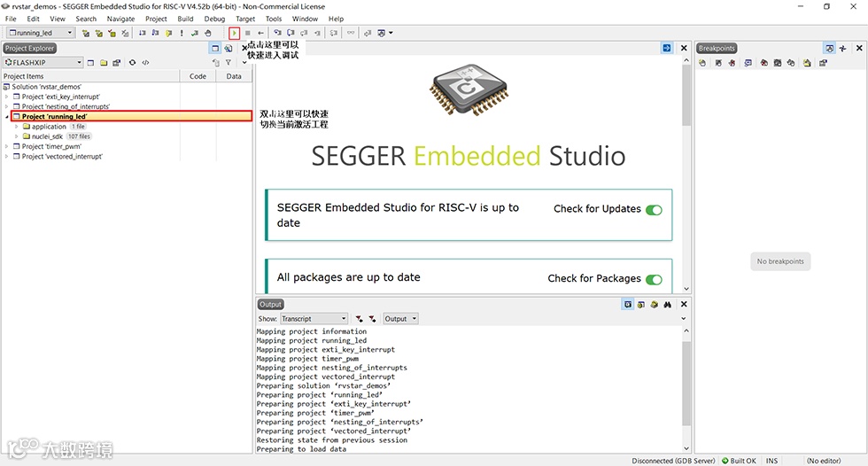Expand Project 'timer_pwm' node
The height and width of the screenshot is (466, 868).
(7, 147)
